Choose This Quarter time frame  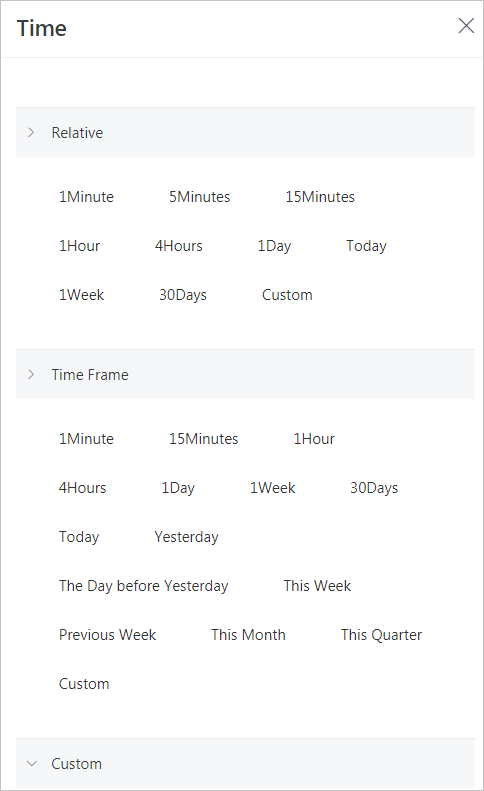click(381, 635)
